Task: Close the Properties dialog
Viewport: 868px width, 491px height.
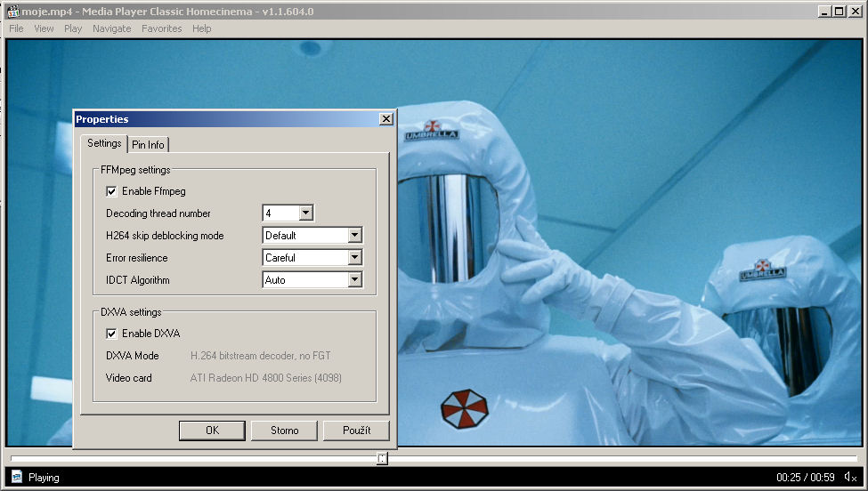Action: [385, 119]
